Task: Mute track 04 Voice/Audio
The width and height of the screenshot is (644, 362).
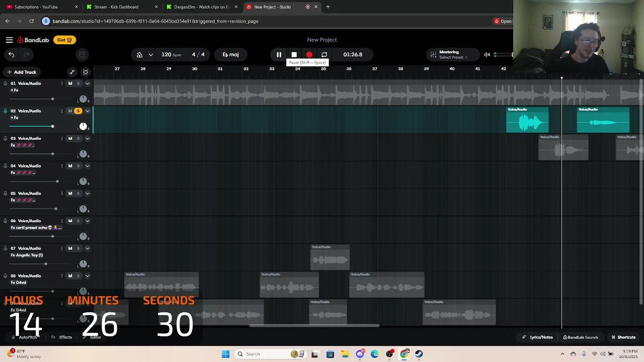Action: pos(70,166)
